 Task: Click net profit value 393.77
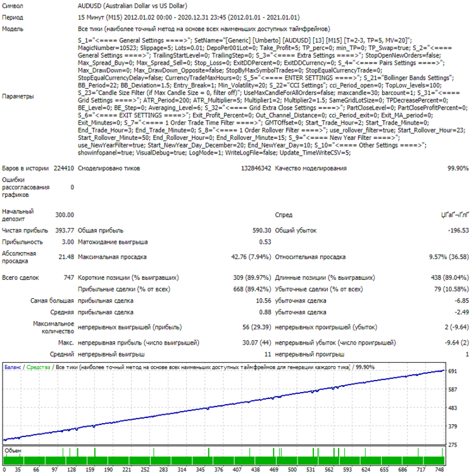[x=65, y=230]
